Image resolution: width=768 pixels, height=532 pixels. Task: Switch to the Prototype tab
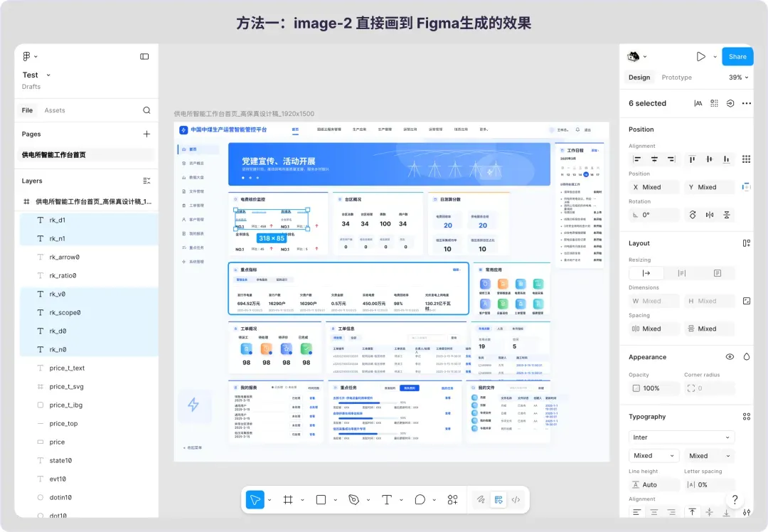tap(676, 78)
